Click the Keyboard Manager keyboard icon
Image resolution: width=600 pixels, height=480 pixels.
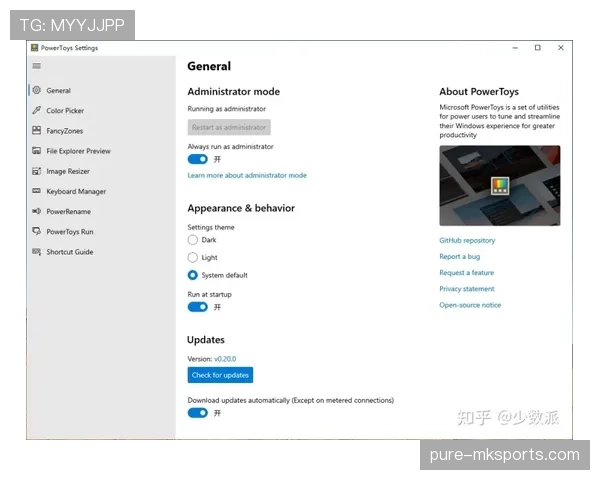tap(37, 191)
